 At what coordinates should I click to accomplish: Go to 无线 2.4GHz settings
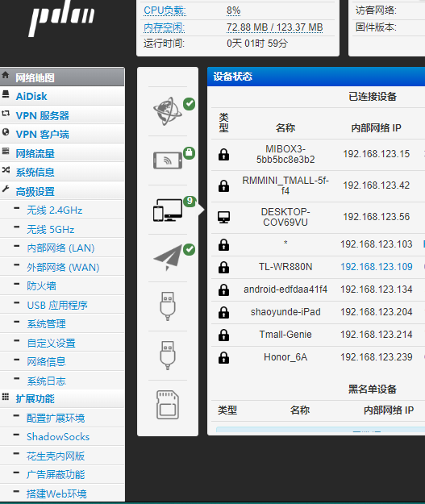coord(54,210)
